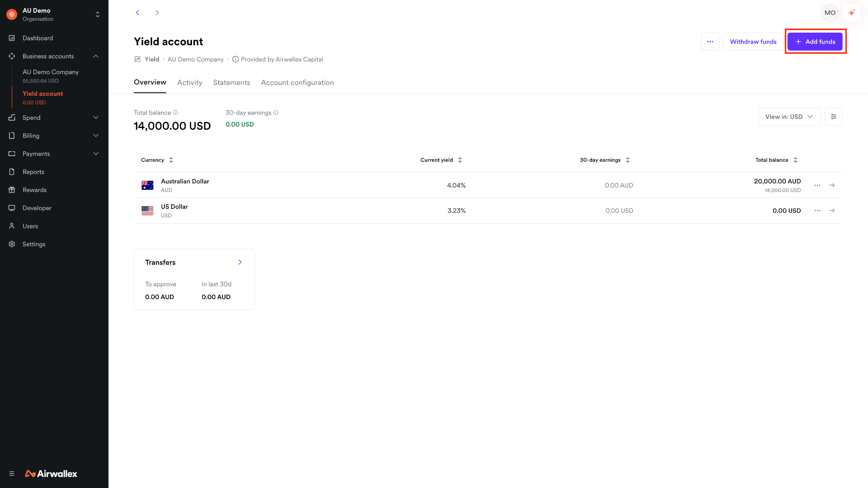The height and width of the screenshot is (488, 868).
Task: Switch to the Activity tab
Action: (x=189, y=83)
